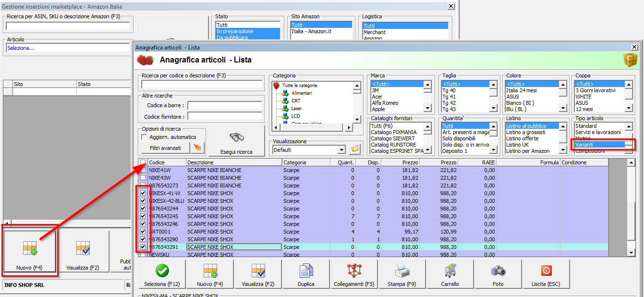Click the Categoria column header
The image size is (644, 297).
point(306,162)
